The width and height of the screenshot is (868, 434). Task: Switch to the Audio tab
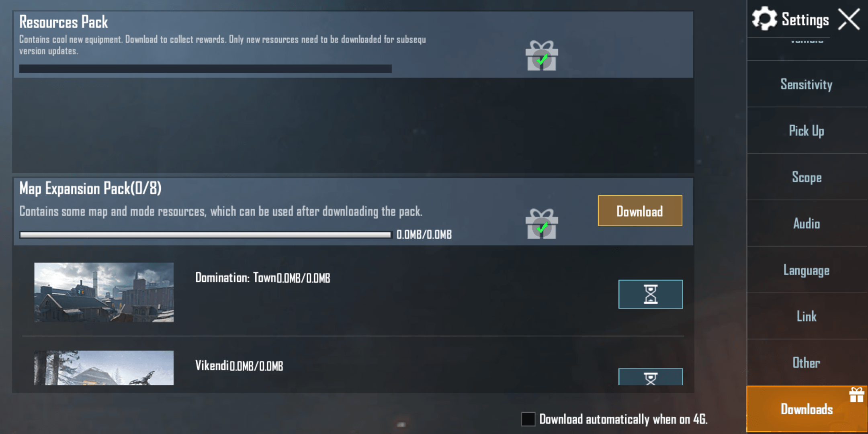click(x=807, y=223)
